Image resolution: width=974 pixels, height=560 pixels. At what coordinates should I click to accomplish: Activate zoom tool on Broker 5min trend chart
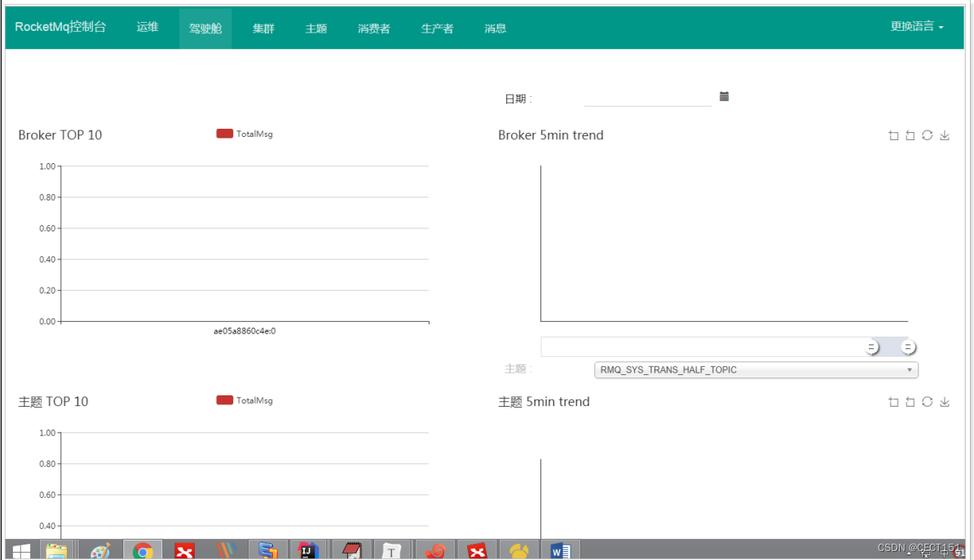893,135
